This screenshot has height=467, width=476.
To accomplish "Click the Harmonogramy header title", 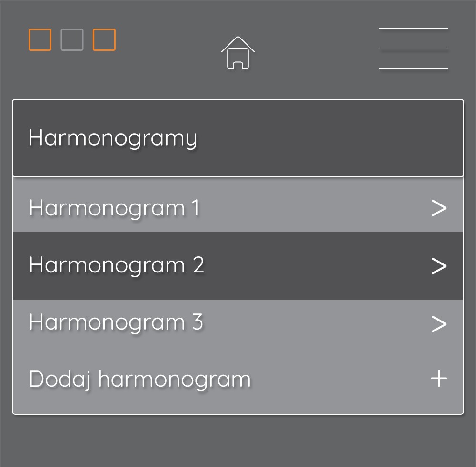I will click(113, 139).
